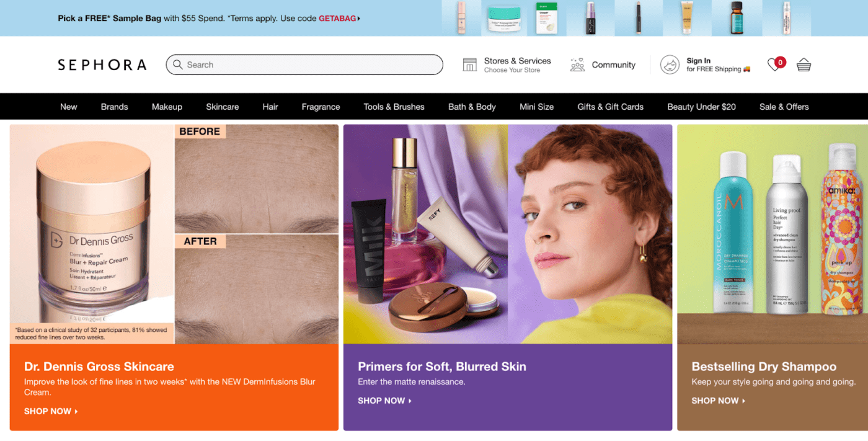The image size is (868, 441).
Task: Click SHOP NOW under Dr. Dennis Gross Skincare
Action: tap(51, 411)
